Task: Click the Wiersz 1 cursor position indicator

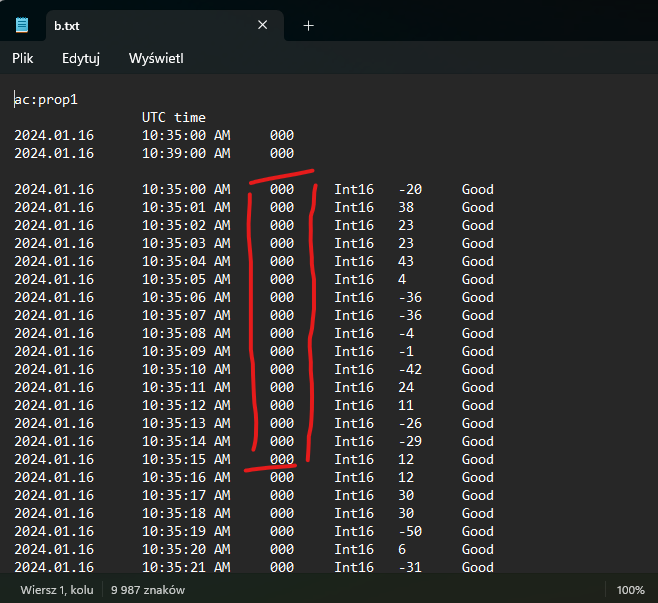Action: pyautogui.click(x=54, y=590)
